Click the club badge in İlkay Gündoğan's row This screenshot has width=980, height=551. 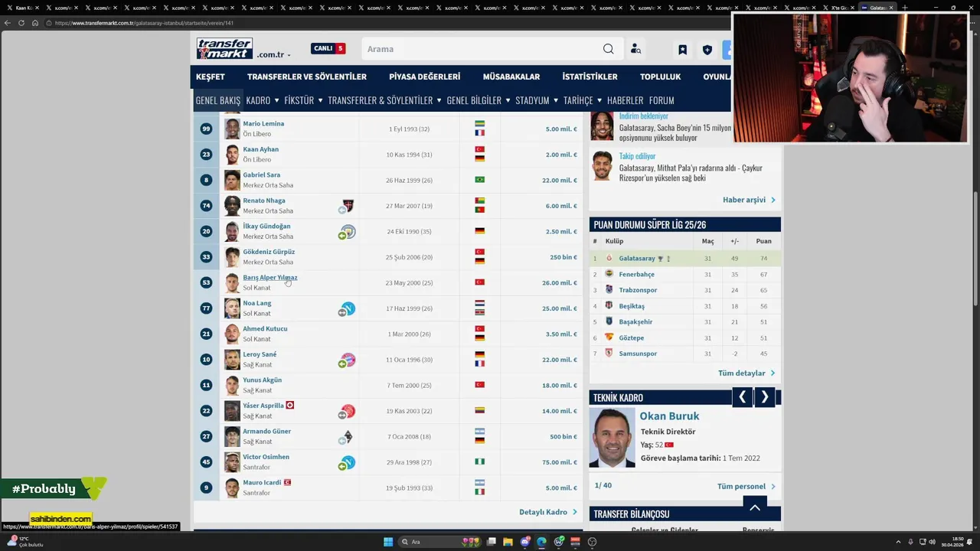348,231
